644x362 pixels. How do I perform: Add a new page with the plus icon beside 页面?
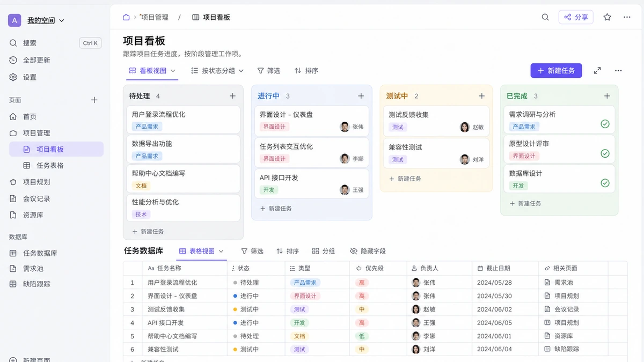94,100
